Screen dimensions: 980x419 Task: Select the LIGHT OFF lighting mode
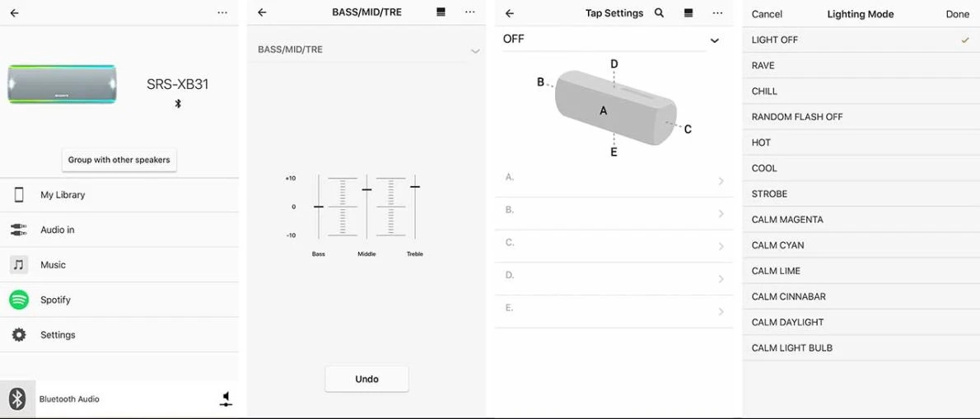point(861,40)
